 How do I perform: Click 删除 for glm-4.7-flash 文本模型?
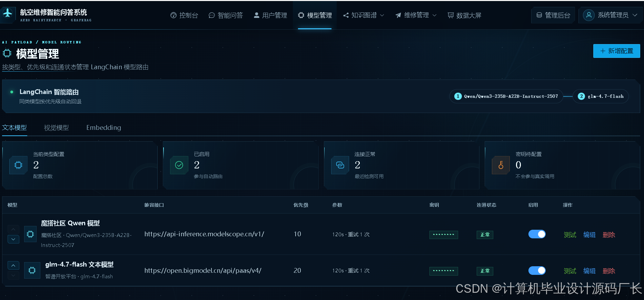(609, 271)
